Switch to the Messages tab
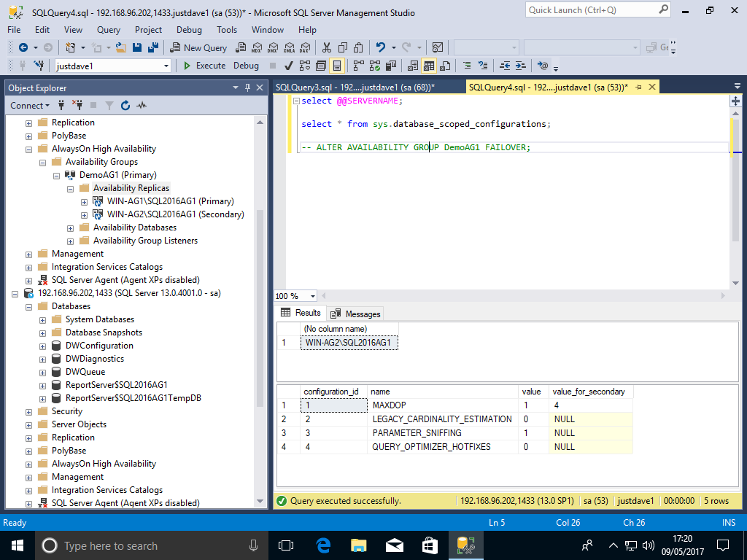This screenshot has height=560, width=747. click(x=356, y=314)
